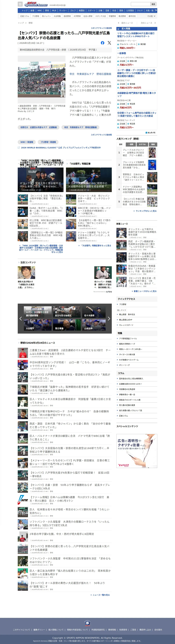
Task: Click the search input field
Action: pos(141,4)
